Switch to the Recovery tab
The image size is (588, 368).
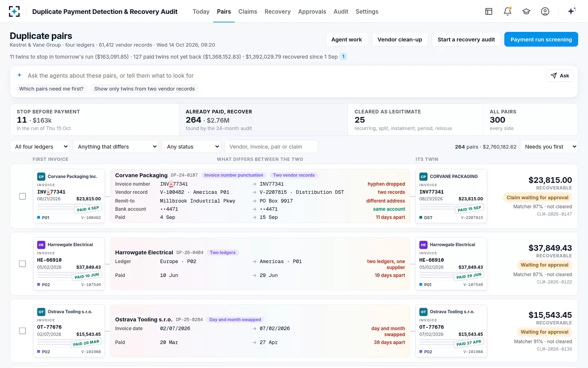coord(278,11)
